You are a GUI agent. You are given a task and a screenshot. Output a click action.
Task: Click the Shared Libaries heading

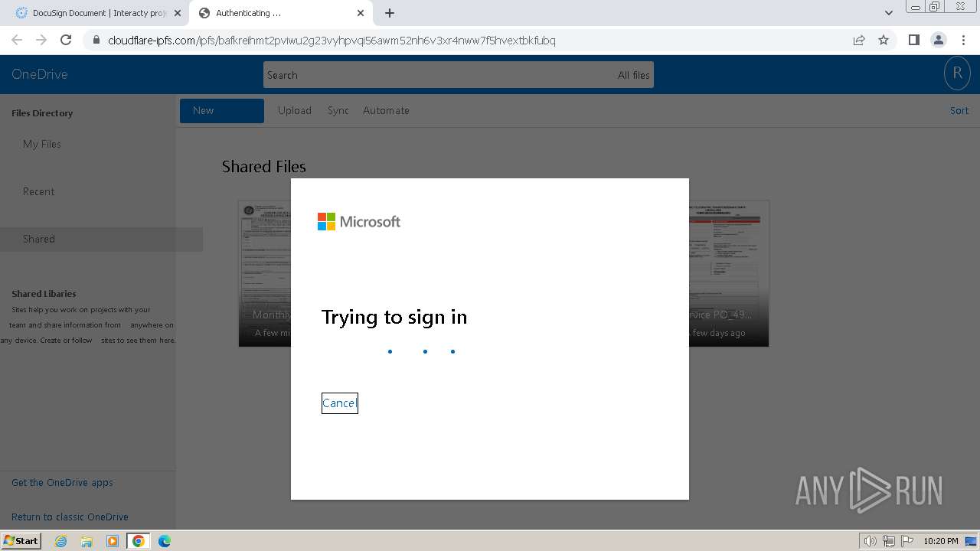pyautogui.click(x=44, y=294)
